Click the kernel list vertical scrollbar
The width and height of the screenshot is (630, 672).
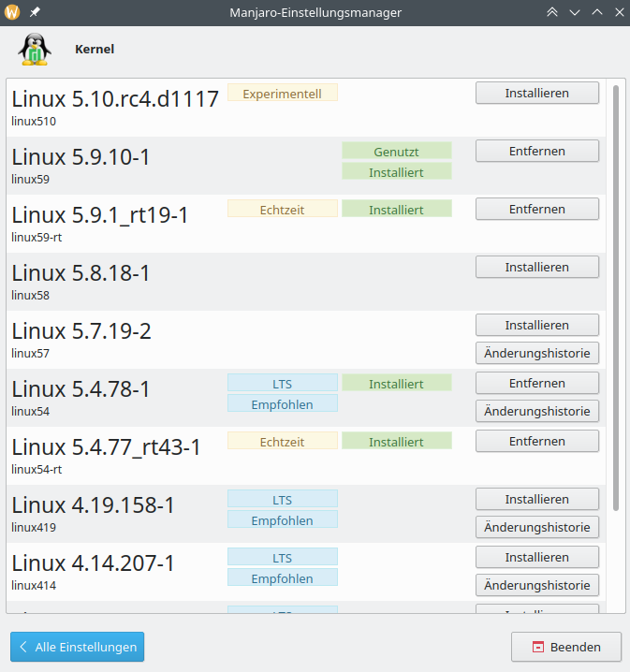(x=616, y=298)
